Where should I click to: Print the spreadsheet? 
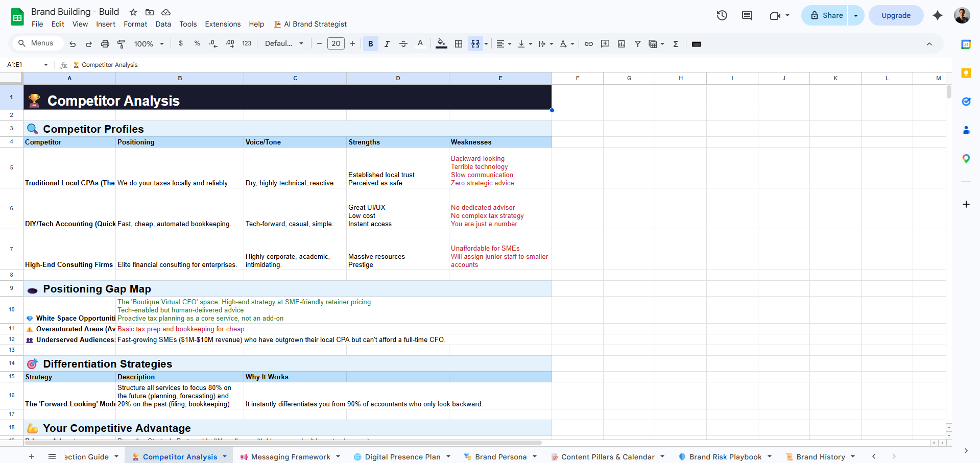tap(105, 44)
